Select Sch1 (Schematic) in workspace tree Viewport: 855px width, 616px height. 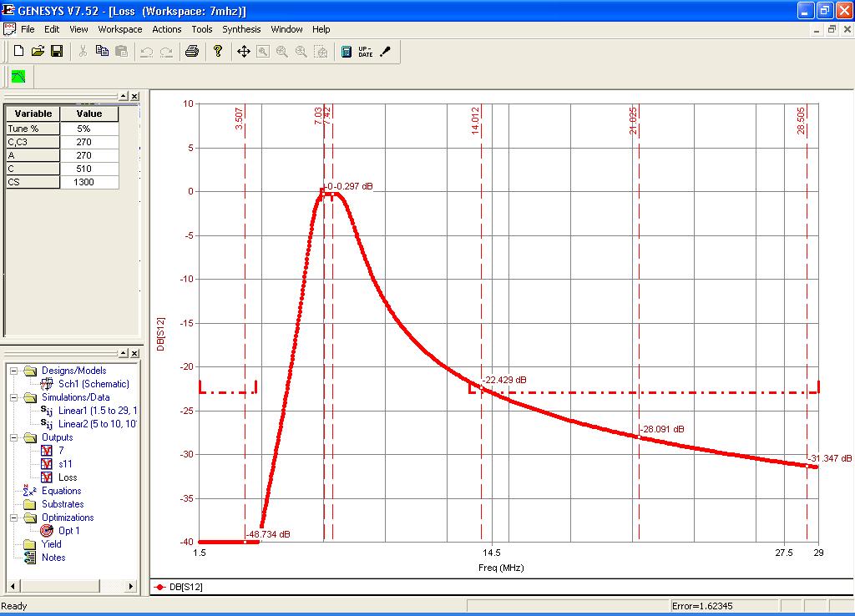tap(93, 384)
